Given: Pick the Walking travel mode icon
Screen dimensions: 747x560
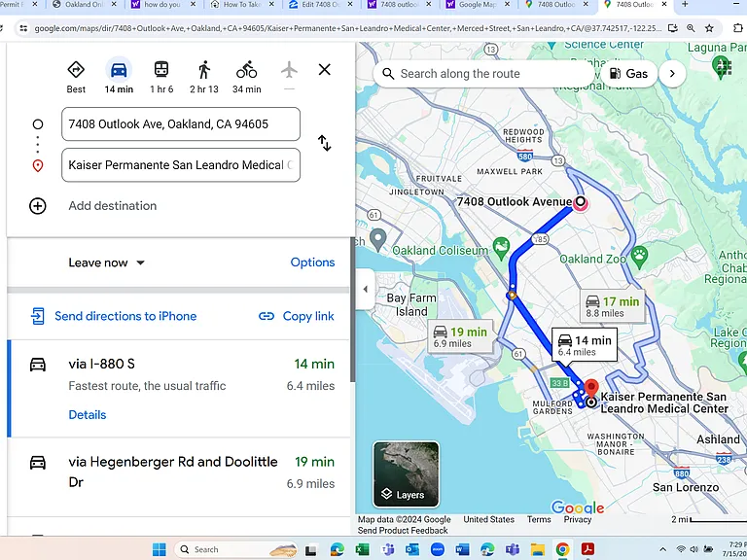Looking at the screenshot, I should click(x=204, y=70).
